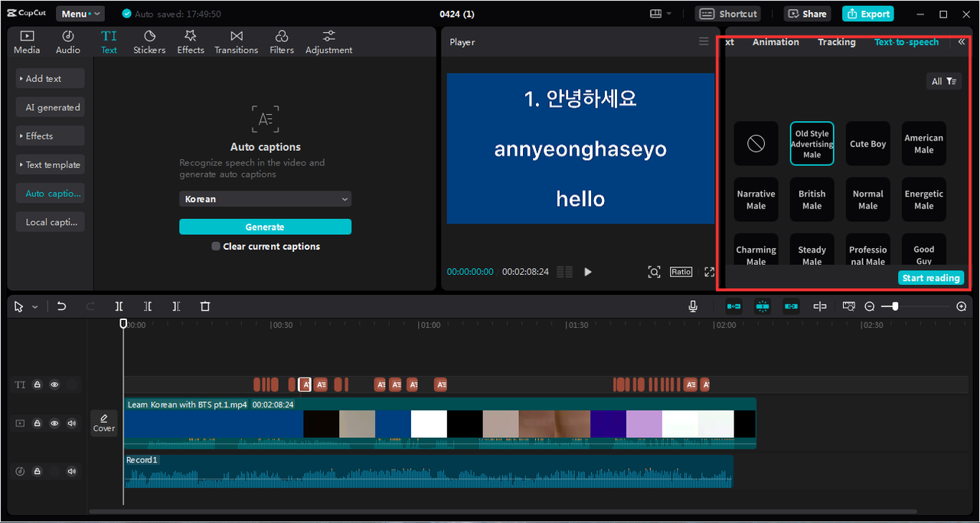980x523 pixels.
Task: Select Auto captions in sidebar
Action: coord(50,194)
